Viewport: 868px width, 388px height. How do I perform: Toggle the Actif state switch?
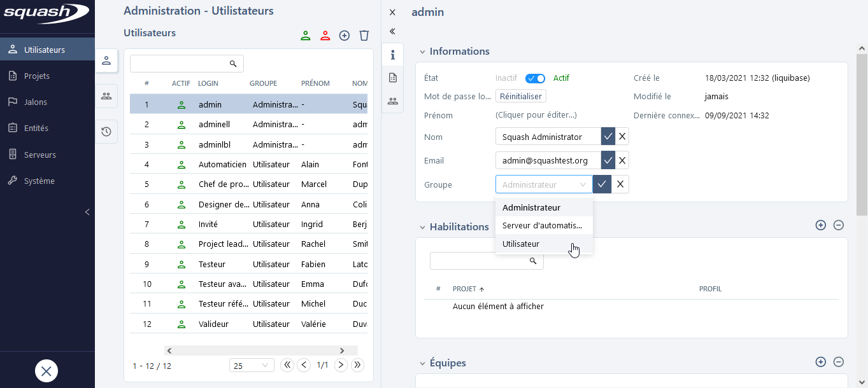tap(535, 78)
